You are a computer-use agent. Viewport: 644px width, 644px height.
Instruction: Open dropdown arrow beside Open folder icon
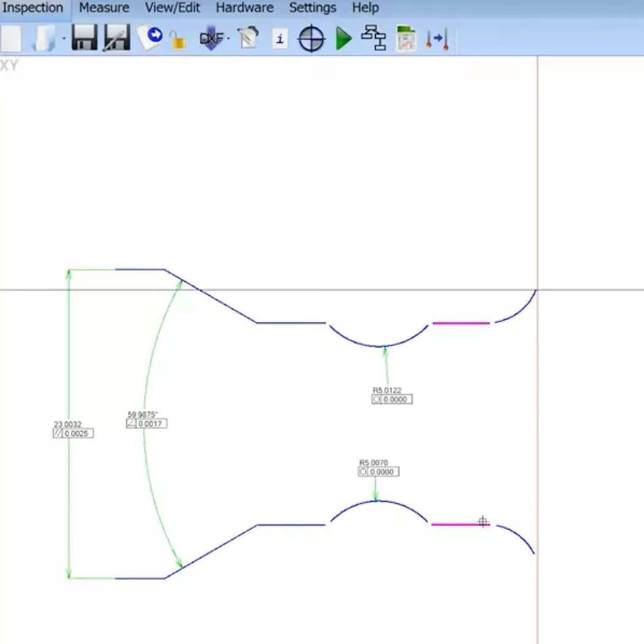64,39
